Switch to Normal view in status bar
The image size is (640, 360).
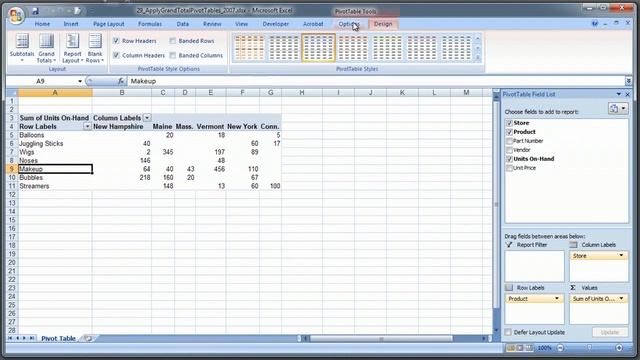tap(510, 348)
